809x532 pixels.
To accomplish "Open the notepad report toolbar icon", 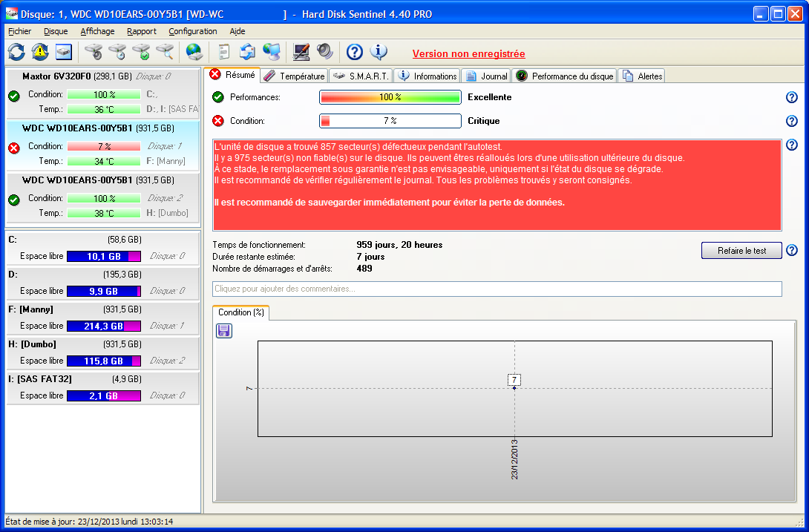I will coord(224,52).
